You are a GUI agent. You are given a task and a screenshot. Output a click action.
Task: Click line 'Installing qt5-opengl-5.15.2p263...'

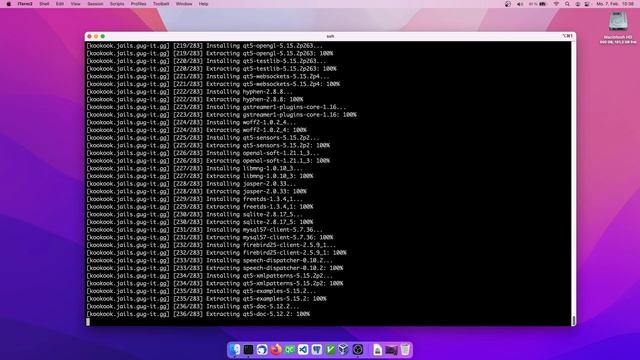coord(264,46)
